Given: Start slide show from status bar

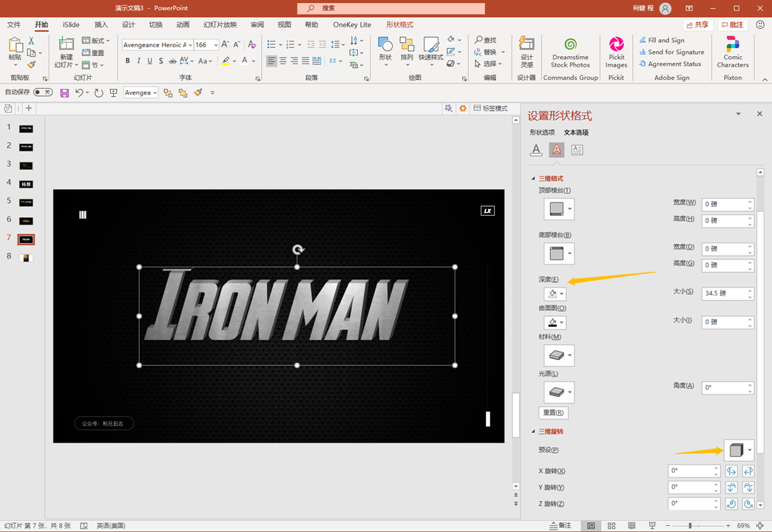Looking at the screenshot, I should (x=652, y=525).
